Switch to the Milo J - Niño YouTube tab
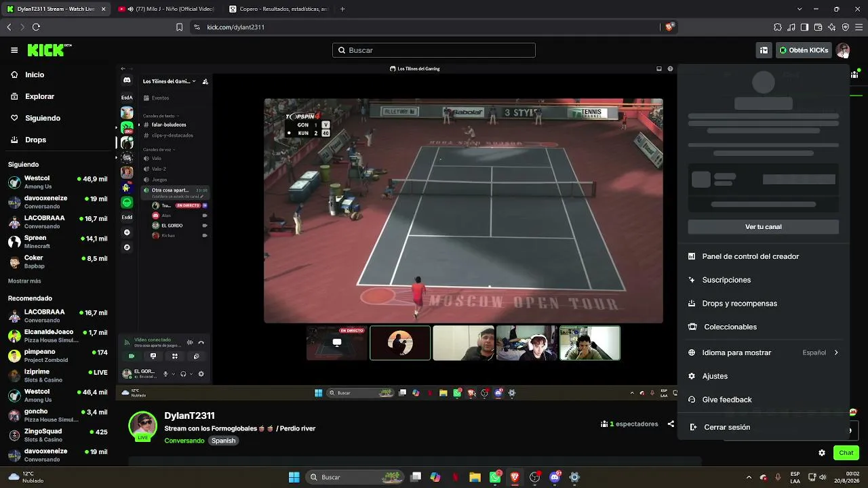 point(166,9)
